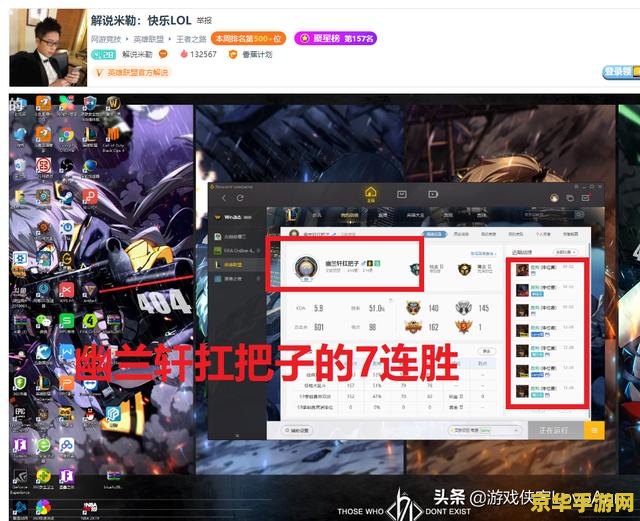Select the yellow home tab in WeGame
Screen dimensions: 640x521
(x=371, y=194)
